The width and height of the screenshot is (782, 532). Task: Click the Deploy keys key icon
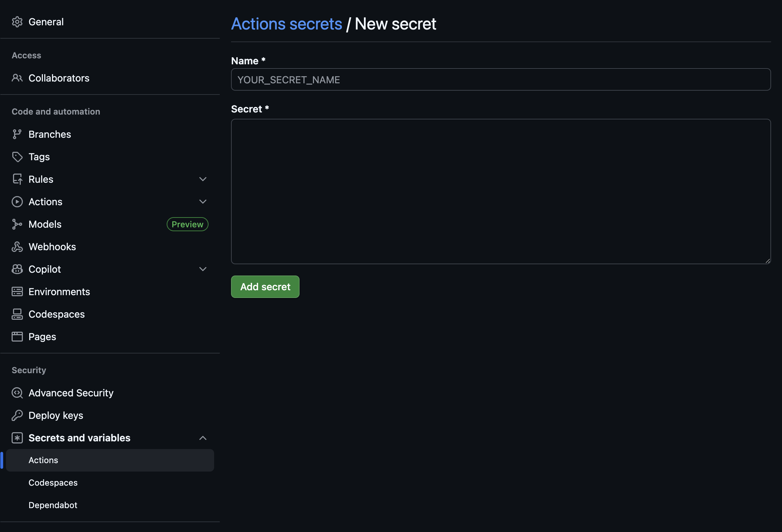tap(17, 415)
